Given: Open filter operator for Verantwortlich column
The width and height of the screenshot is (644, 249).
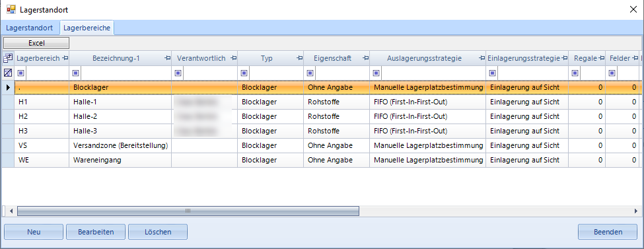Looking at the screenshot, I should pos(178,73).
